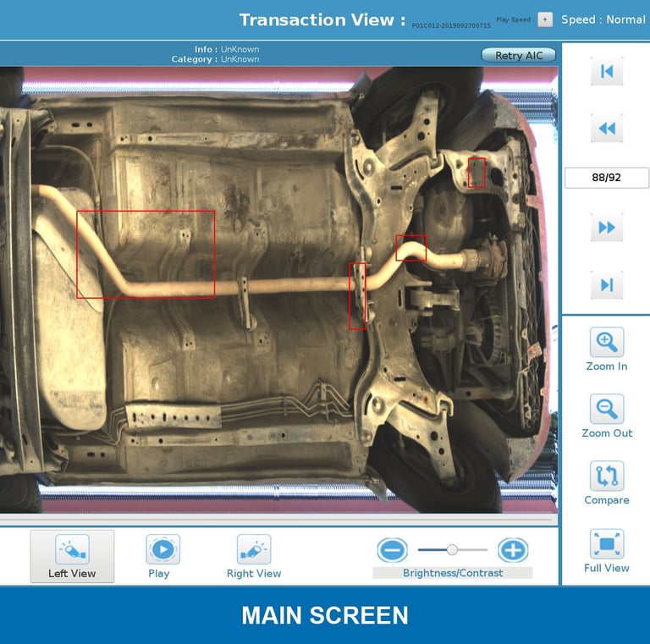Open the Compare tool
Viewport: 650px width, 644px height.
(x=607, y=476)
